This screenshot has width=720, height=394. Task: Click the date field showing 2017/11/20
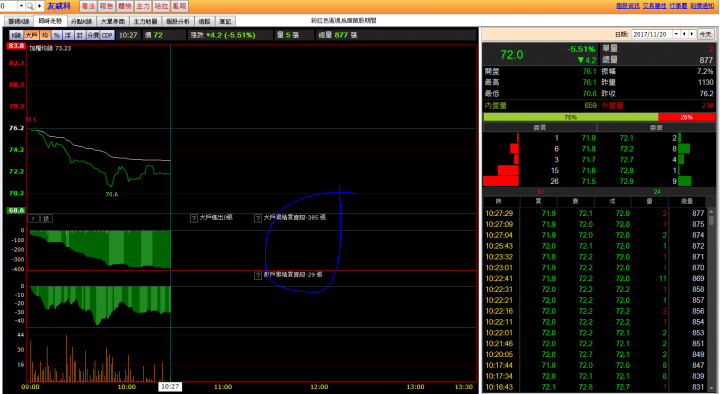pos(652,34)
